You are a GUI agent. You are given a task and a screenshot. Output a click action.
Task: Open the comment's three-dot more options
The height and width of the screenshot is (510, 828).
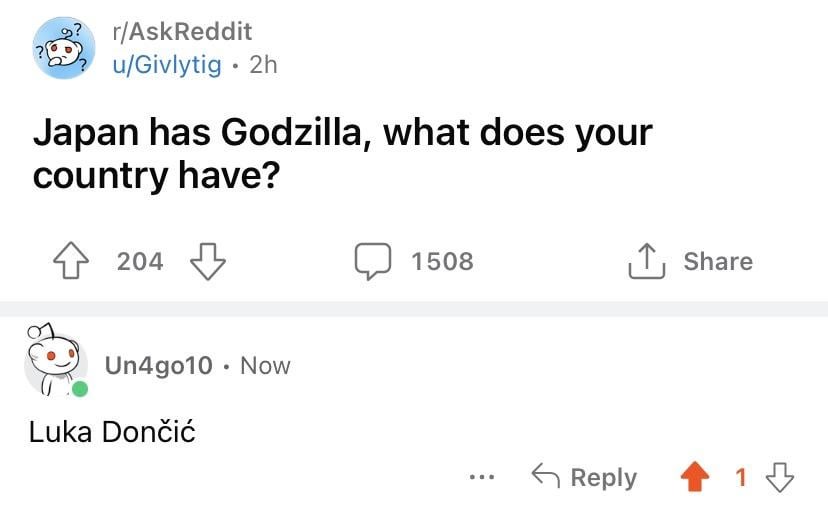click(482, 478)
